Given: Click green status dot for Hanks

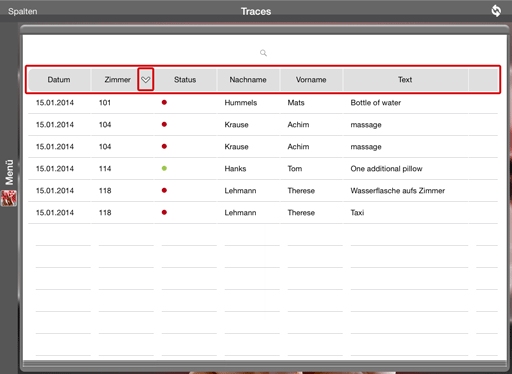Looking at the screenshot, I should [x=164, y=168].
